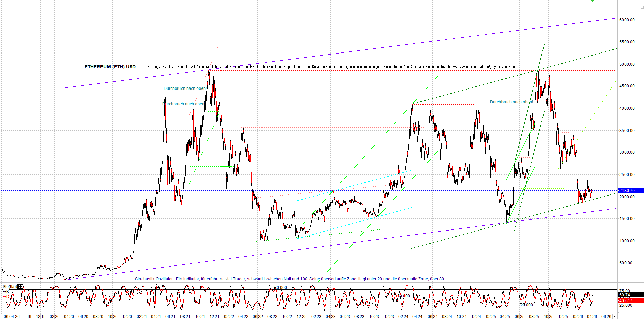This screenshot has height=319, width=644.
Task: Click the 80.000 level label in oscillator
Action: [280, 288]
